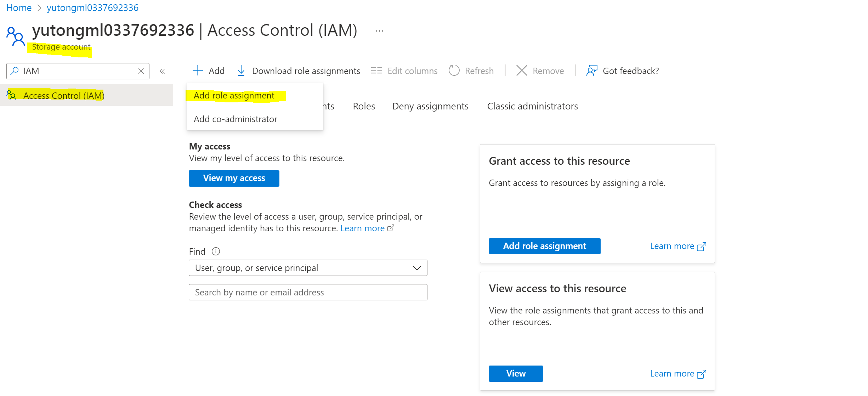Click the IAM people icon beside page title
The image size is (868, 396).
[16, 36]
